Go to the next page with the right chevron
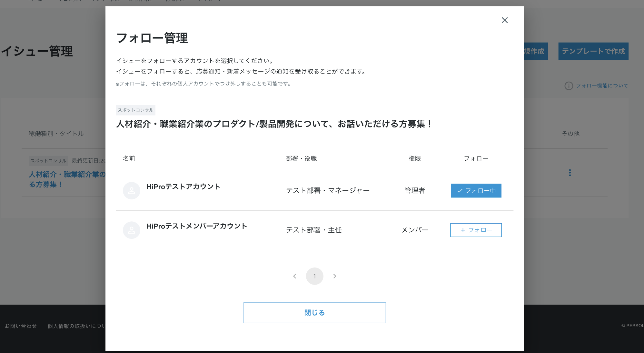Image resolution: width=644 pixels, height=353 pixels. (x=335, y=276)
